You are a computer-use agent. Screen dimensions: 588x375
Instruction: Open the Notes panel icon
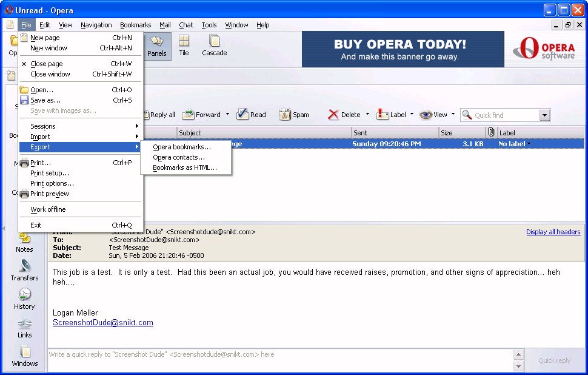24,242
